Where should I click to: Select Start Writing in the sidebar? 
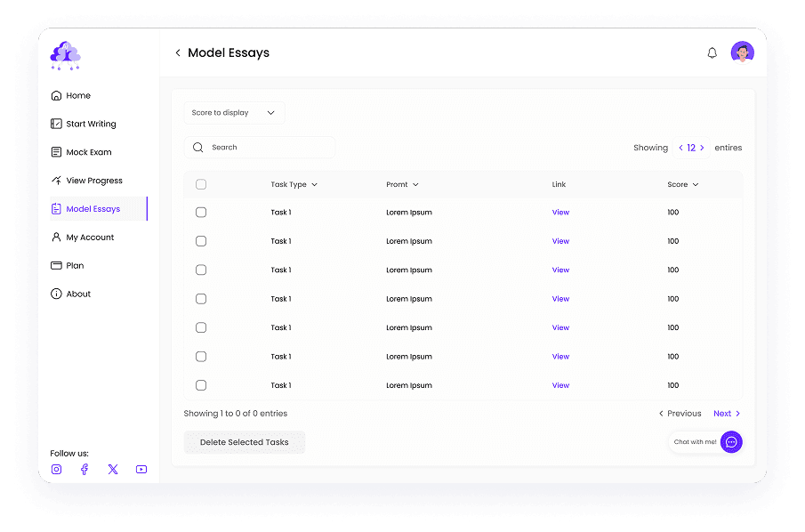point(84,124)
